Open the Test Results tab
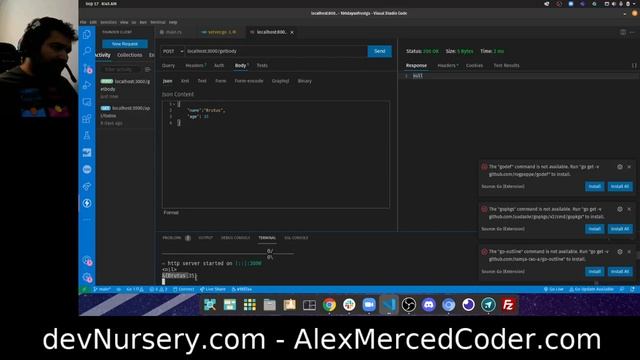The height and width of the screenshot is (360, 640). coord(507,65)
